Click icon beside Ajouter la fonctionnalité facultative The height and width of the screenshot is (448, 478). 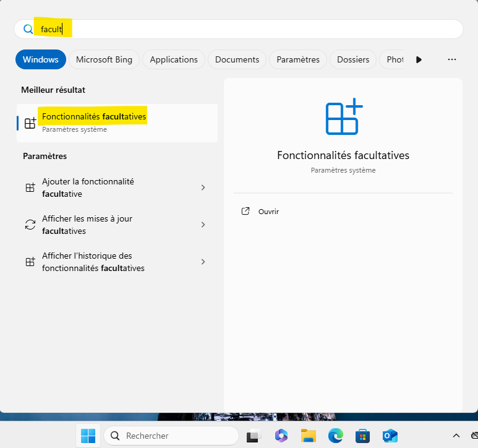[x=30, y=187]
